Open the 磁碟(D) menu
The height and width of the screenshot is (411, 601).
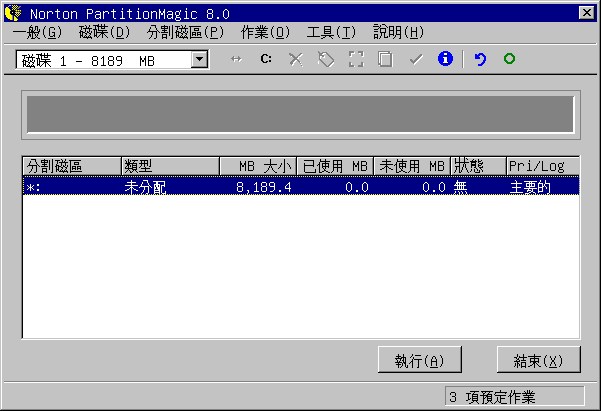[104, 32]
